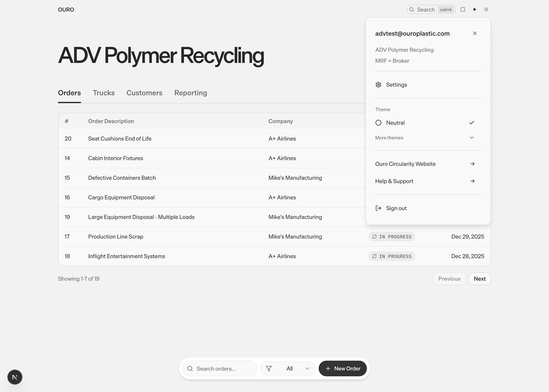549x392 pixels.
Task: Select the Neutral theme radio option
Action: (x=378, y=123)
